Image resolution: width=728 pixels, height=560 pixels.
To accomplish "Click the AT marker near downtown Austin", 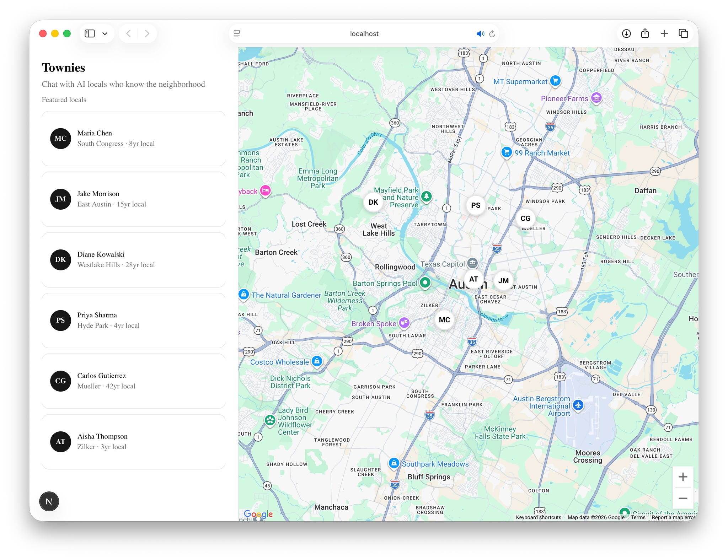I will point(474,280).
